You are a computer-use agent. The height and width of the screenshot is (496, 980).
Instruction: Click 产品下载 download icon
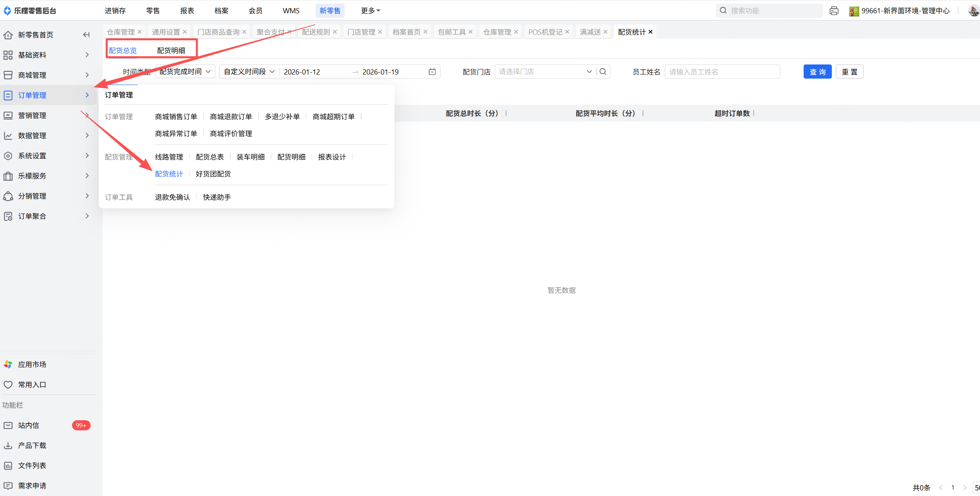pyautogui.click(x=8, y=445)
